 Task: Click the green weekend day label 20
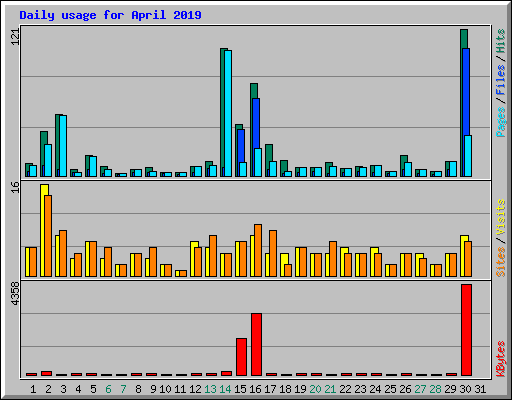[x=315, y=389]
